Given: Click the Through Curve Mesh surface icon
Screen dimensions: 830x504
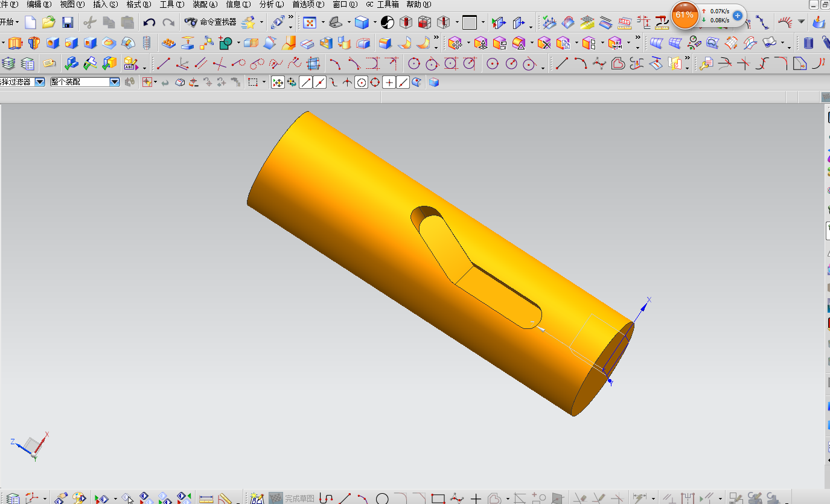Looking at the screenshot, I should point(675,43).
